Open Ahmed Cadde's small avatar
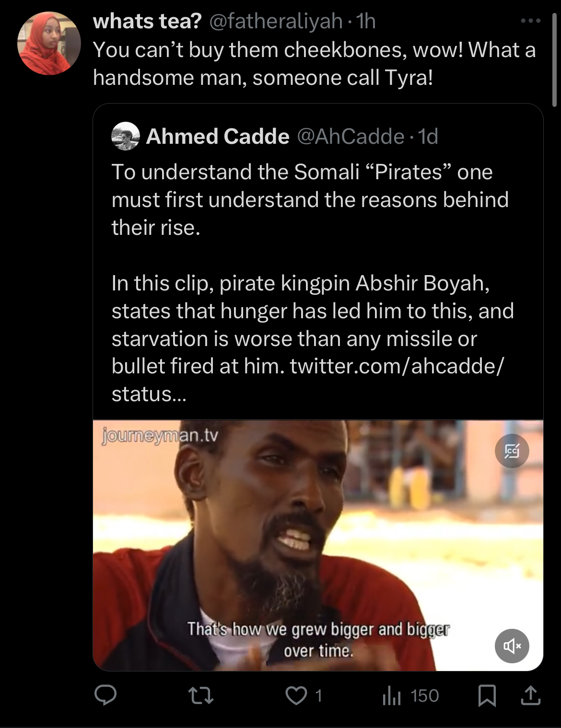 pos(126,136)
